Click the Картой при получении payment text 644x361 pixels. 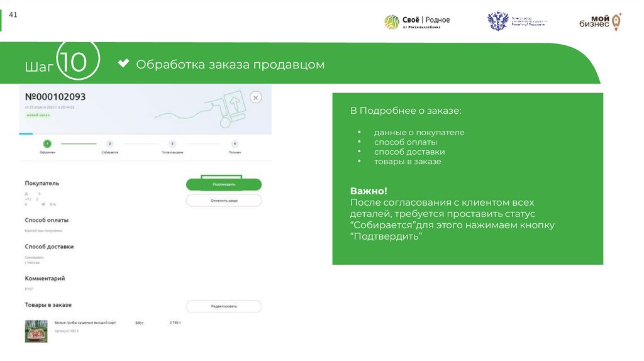43,231
